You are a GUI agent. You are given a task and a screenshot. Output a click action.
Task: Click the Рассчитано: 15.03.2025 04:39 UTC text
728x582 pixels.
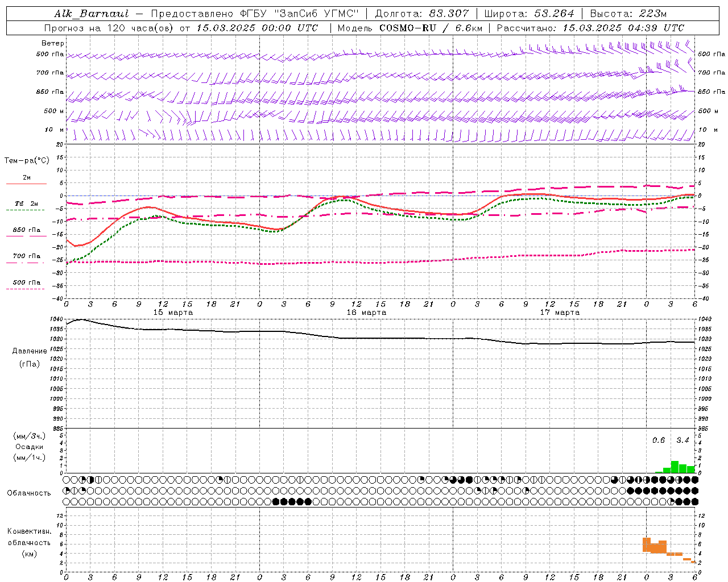coord(590,28)
